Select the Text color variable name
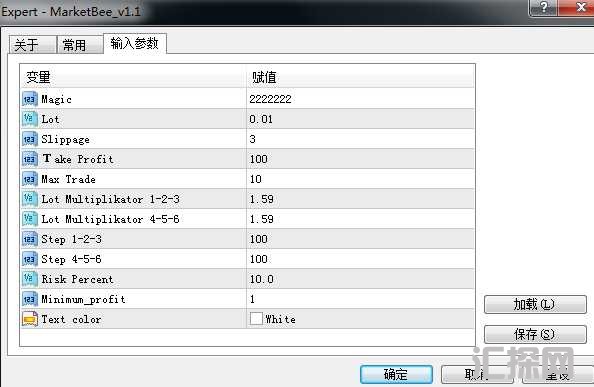 (x=71, y=319)
